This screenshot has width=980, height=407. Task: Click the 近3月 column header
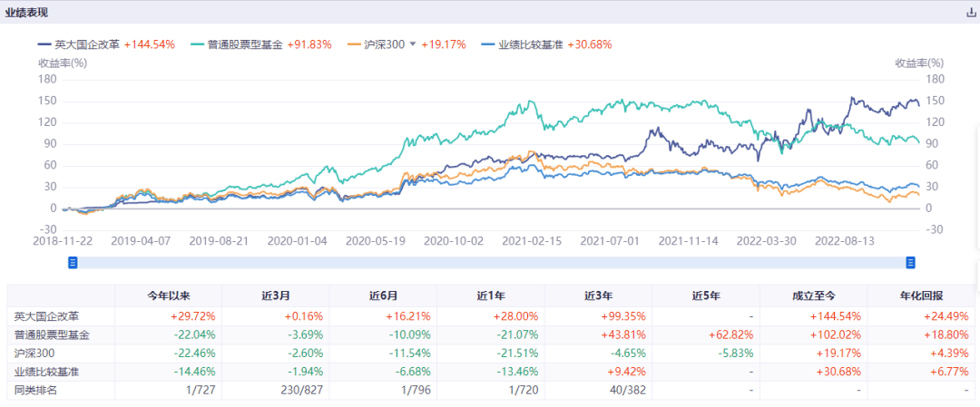point(276,296)
